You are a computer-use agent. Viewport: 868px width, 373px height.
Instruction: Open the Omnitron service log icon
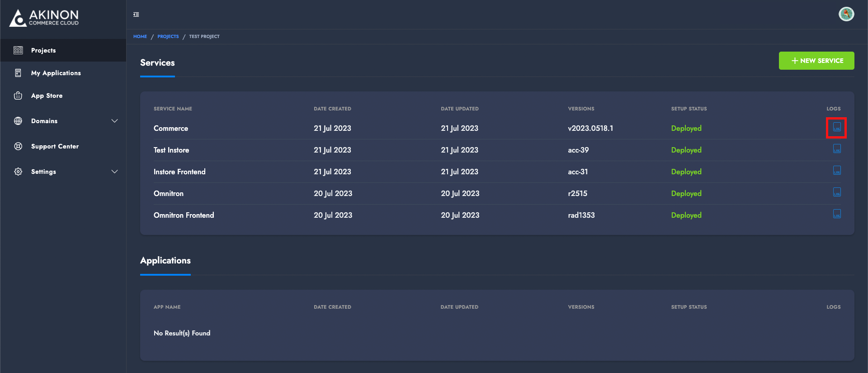[x=837, y=192]
